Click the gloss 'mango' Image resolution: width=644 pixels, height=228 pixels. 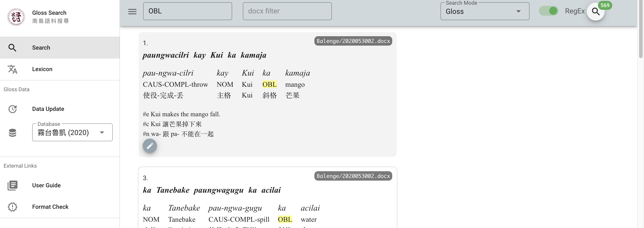(295, 85)
